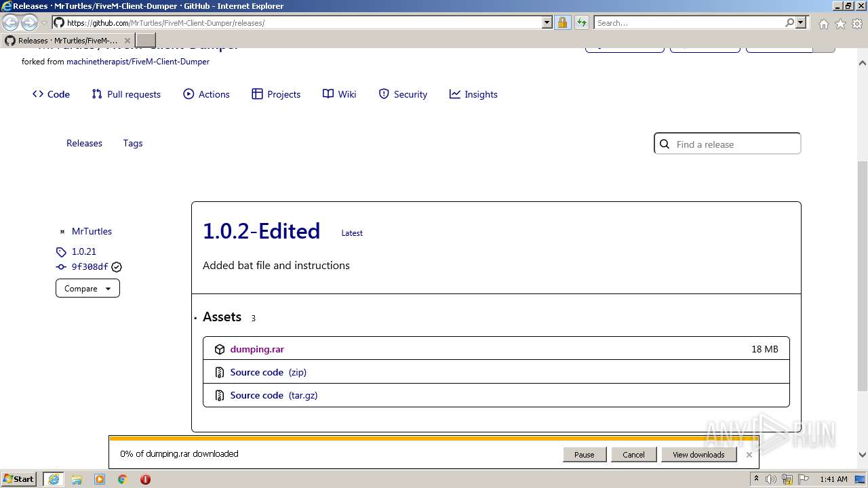The image size is (868, 488).
Task: Click the Action Center flag tray icon
Action: pyautogui.click(x=804, y=479)
